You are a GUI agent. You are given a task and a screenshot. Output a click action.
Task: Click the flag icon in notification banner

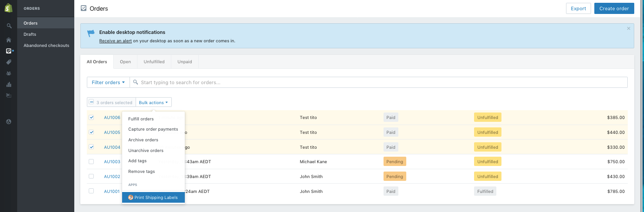click(x=91, y=33)
